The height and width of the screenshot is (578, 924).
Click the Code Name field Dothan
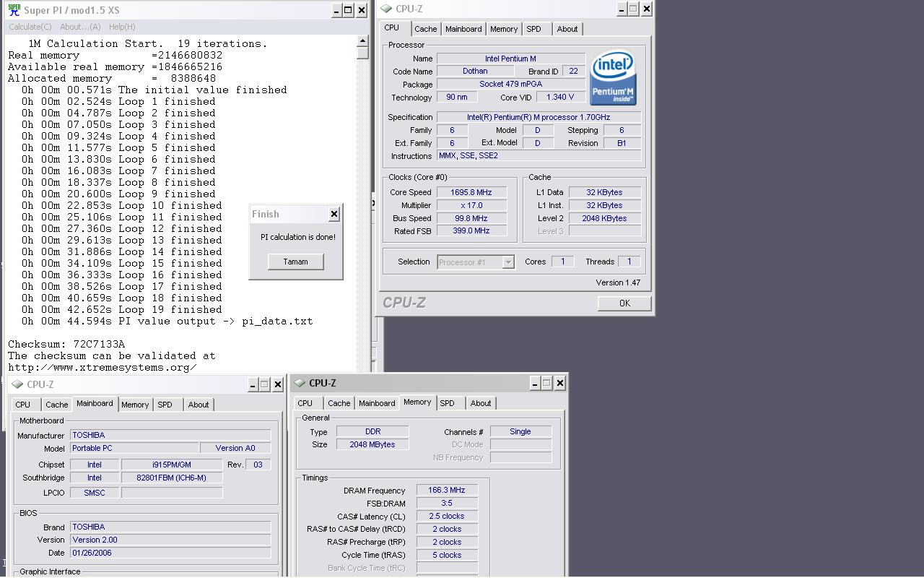(475, 72)
